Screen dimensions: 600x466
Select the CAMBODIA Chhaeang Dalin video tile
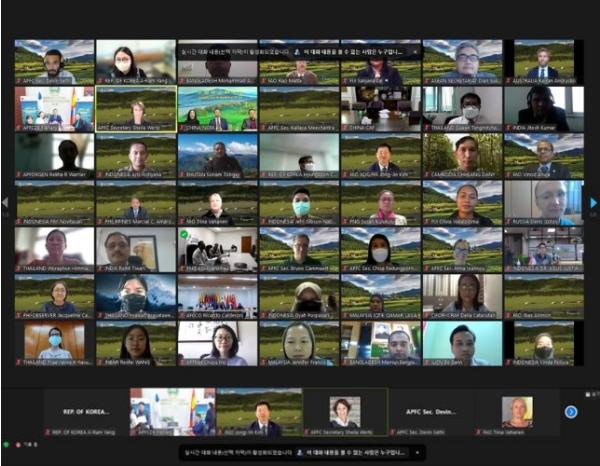tap(462, 155)
